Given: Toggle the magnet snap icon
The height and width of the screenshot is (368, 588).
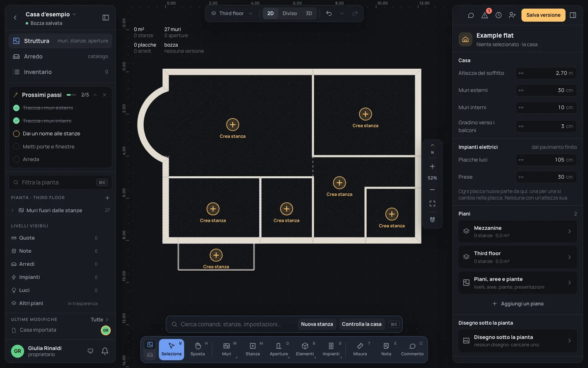Looking at the screenshot, I should click(x=432, y=220).
